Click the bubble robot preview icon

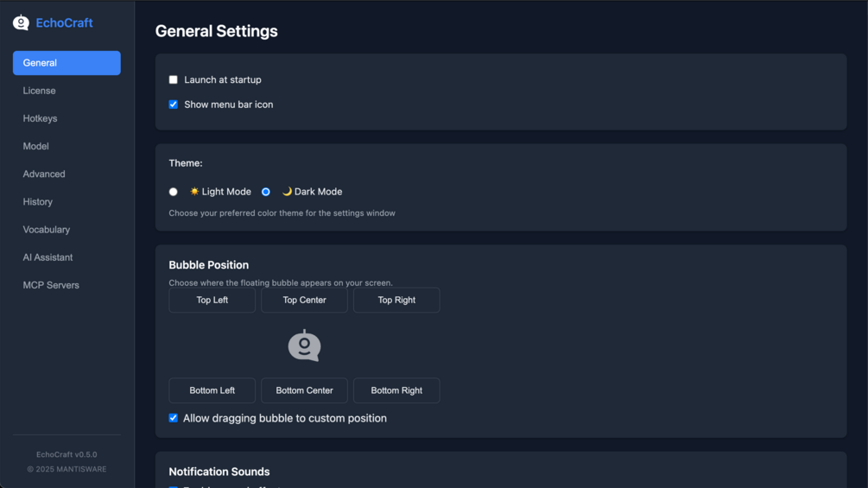point(304,345)
